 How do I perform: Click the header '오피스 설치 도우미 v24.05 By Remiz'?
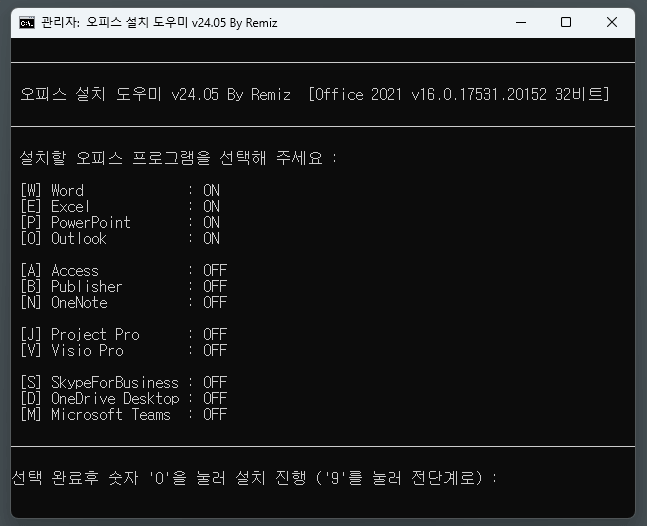click(x=156, y=94)
